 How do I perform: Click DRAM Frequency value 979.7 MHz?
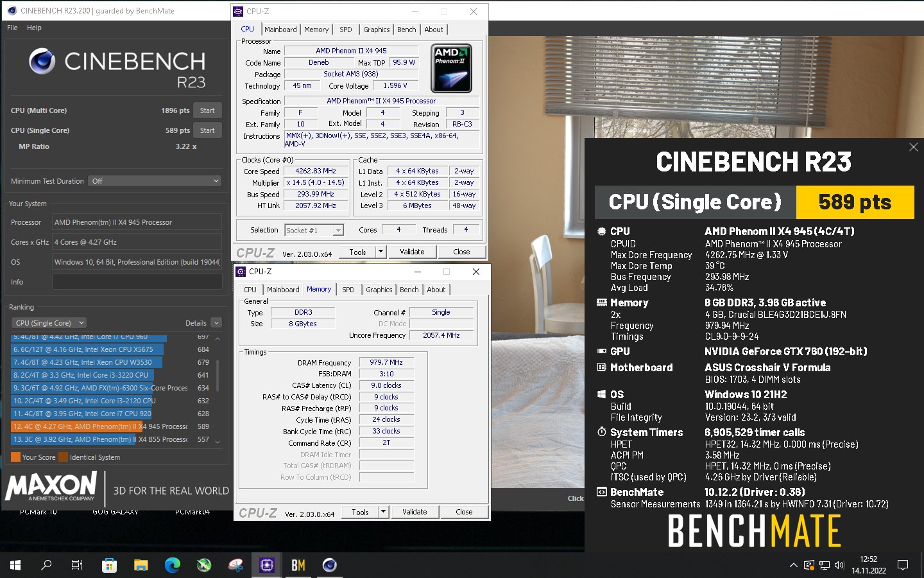tap(386, 362)
